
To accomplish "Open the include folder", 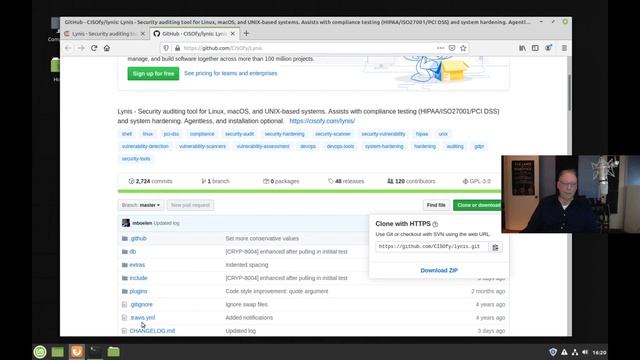I will click(x=138, y=278).
